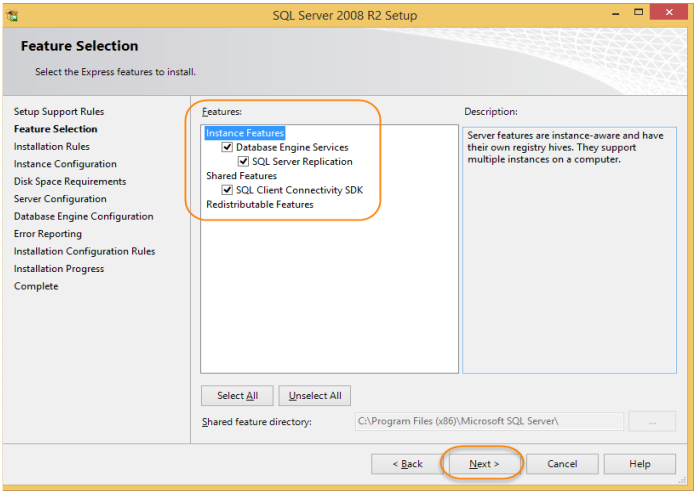Click the shared feature directory path field
This screenshot has width=697, height=493.
coord(489,421)
